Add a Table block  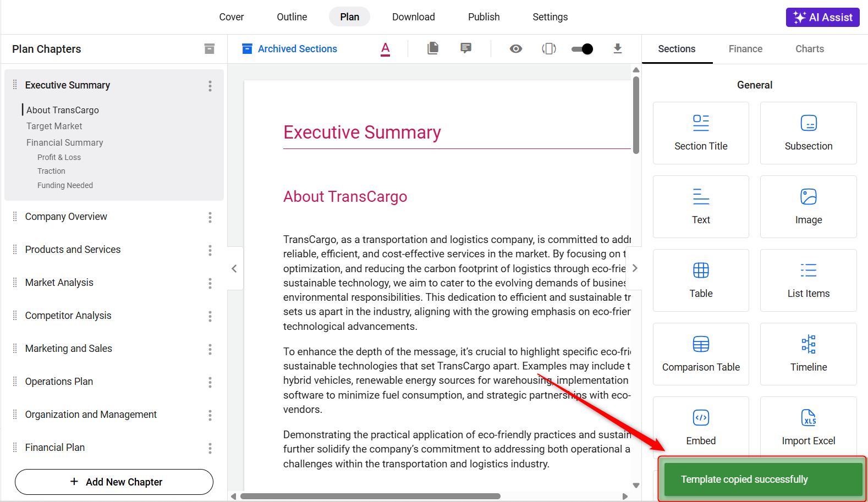[x=701, y=280]
